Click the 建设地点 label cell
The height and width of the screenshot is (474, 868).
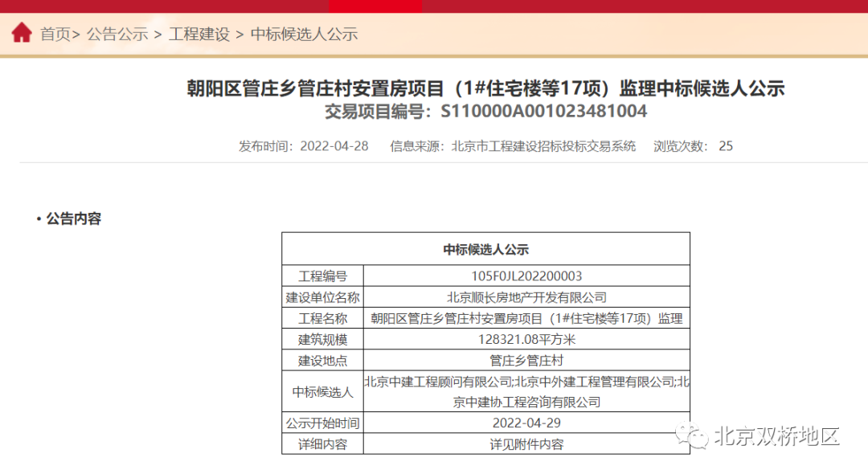coord(323,360)
